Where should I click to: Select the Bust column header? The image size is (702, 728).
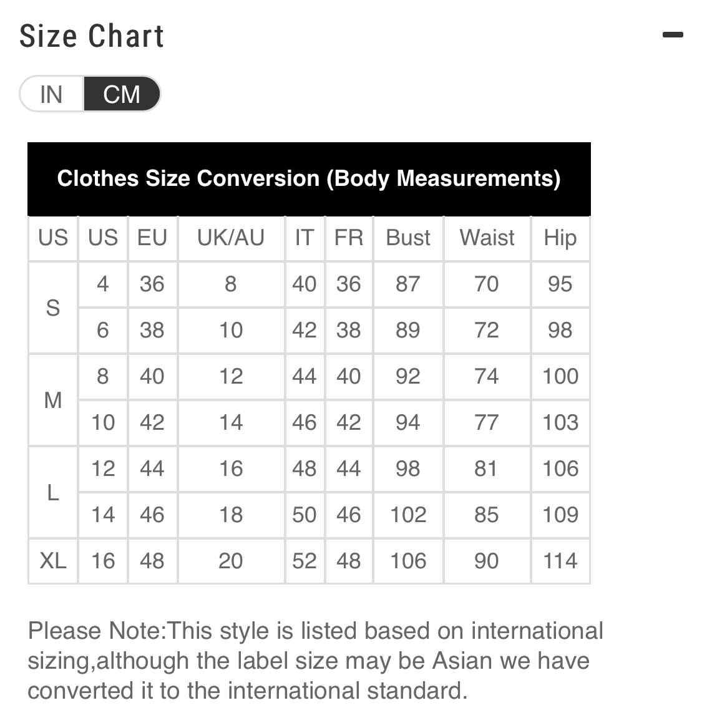(x=408, y=238)
